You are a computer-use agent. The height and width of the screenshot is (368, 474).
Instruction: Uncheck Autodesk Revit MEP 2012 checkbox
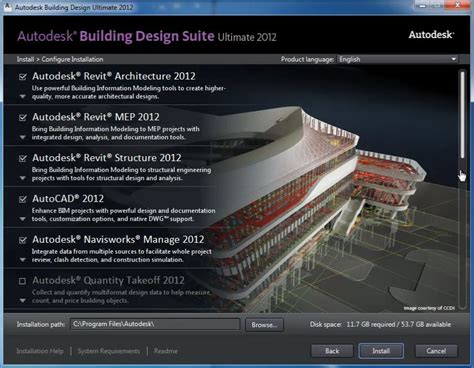[23, 118]
